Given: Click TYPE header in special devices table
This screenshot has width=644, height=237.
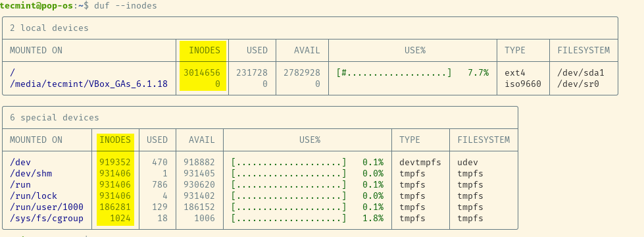Looking at the screenshot, I should pyautogui.click(x=410, y=140).
